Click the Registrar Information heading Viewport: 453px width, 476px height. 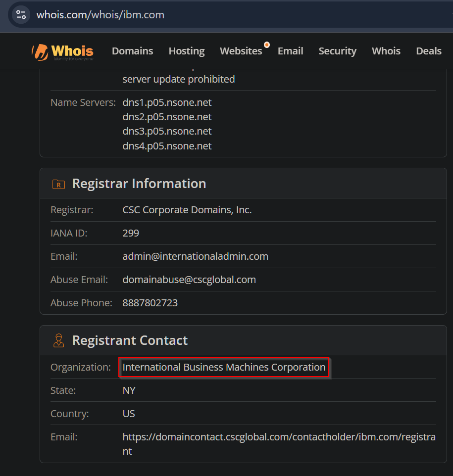[139, 184]
